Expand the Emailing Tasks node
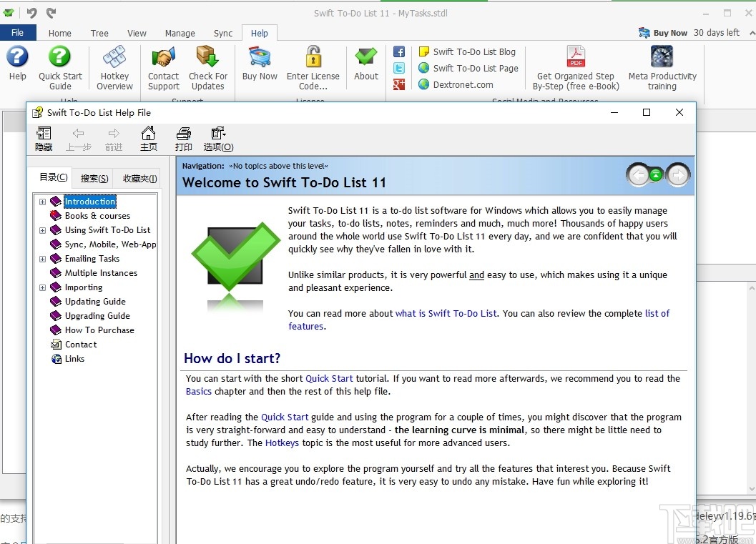 42,259
